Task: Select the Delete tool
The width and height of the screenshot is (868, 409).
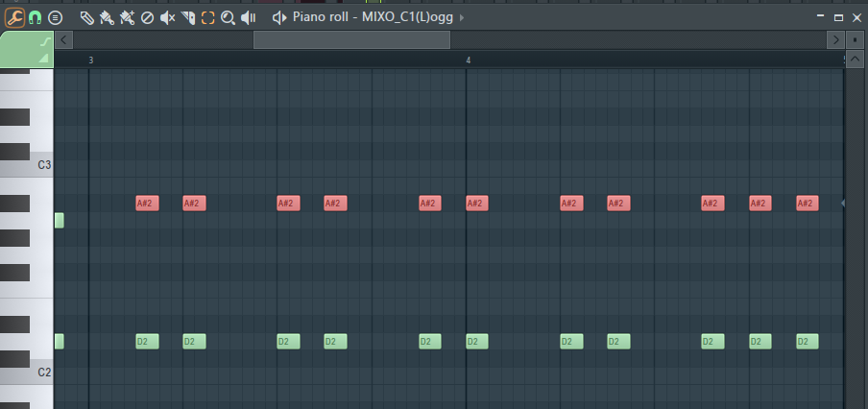Action: point(147,17)
